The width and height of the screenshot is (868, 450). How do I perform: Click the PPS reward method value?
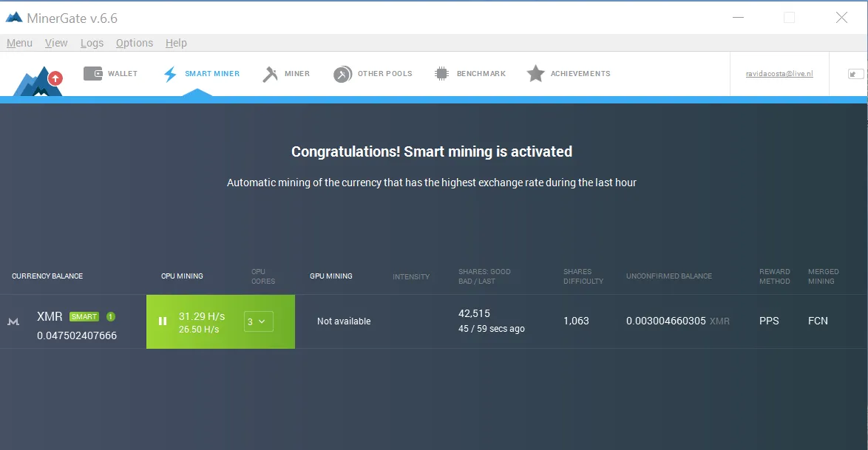(x=769, y=321)
